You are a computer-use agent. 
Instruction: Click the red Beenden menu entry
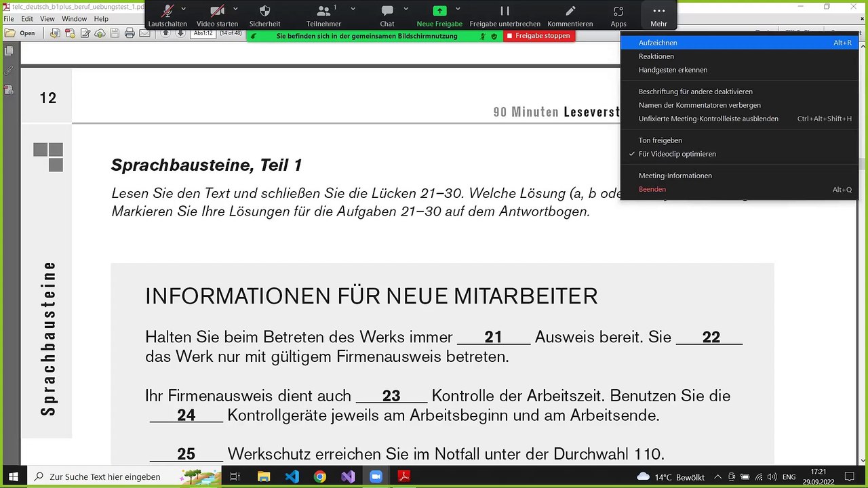tap(739, 189)
